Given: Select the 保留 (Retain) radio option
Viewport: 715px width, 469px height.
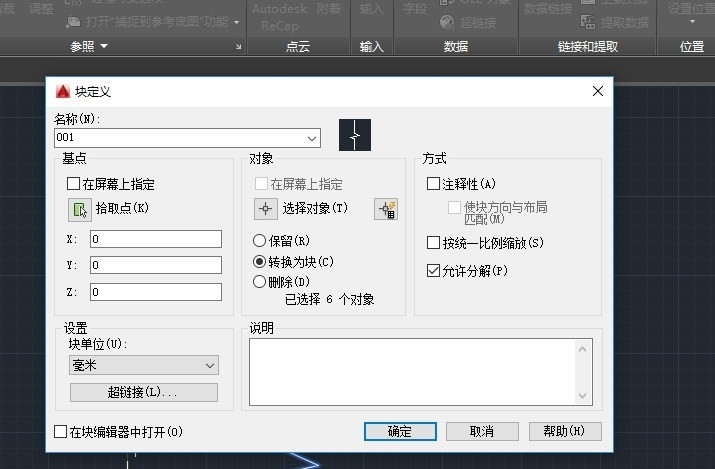Looking at the screenshot, I should [x=260, y=241].
